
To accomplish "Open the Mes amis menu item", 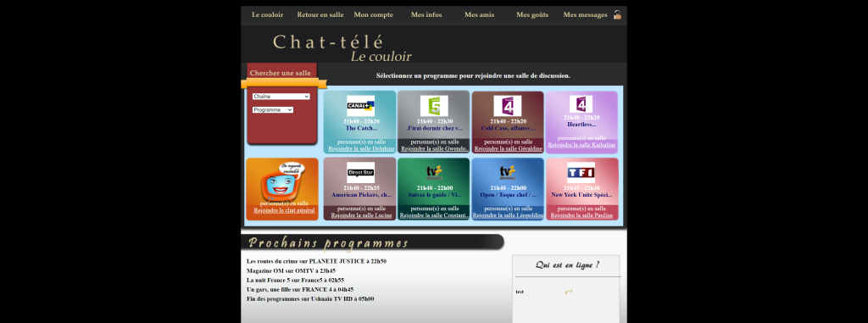I will pyautogui.click(x=480, y=15).
